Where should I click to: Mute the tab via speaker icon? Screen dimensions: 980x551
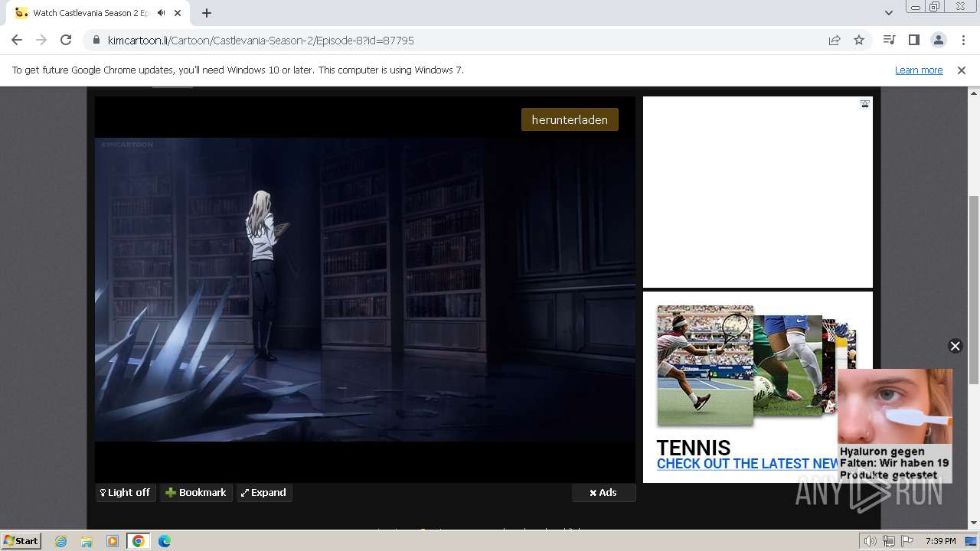[x=161, y=13]
